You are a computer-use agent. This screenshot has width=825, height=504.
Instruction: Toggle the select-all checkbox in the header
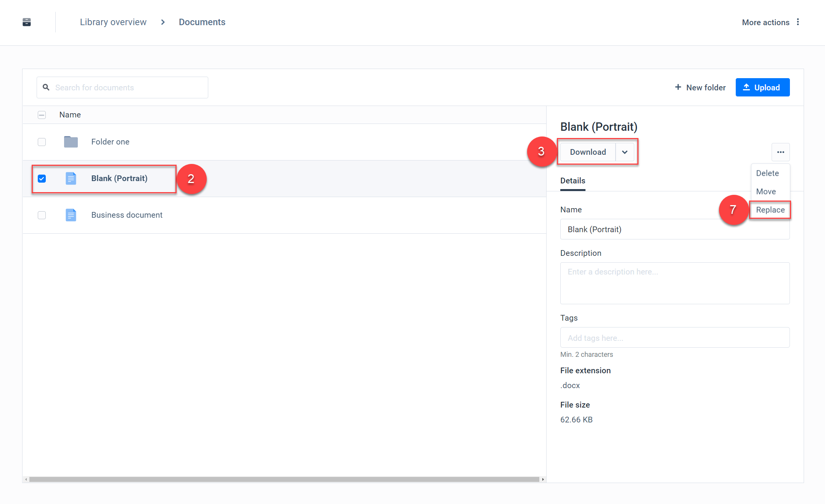point(42,114)
